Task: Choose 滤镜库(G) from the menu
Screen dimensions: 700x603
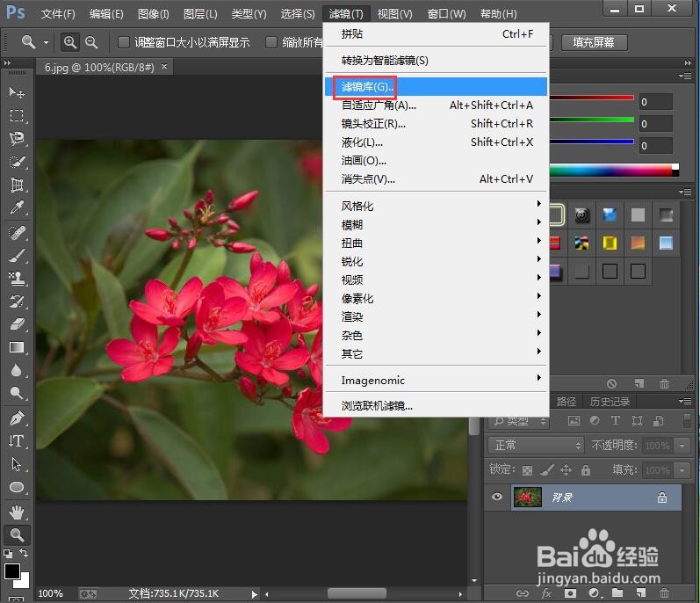Action: pyautogui.click(x=437, y=87)
